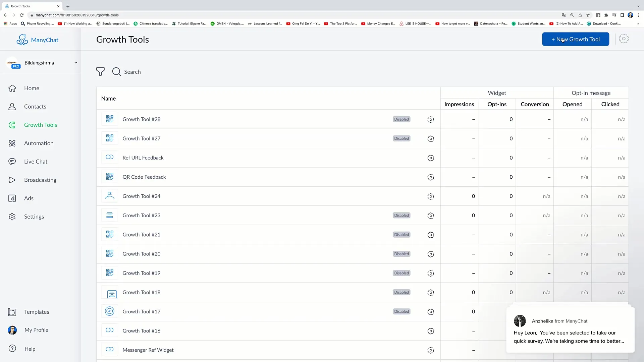
Task: Select Settings from the sidebar menu
Action: (34, 216)
